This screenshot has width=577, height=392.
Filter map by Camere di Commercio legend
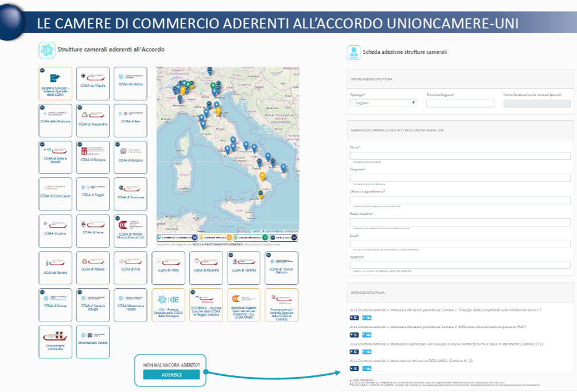pyautogui.click(x=177, y=238)
